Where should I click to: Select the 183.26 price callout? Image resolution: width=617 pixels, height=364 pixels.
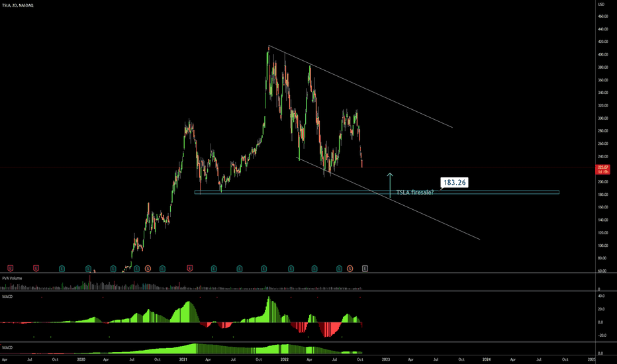[x=454, y=182]
